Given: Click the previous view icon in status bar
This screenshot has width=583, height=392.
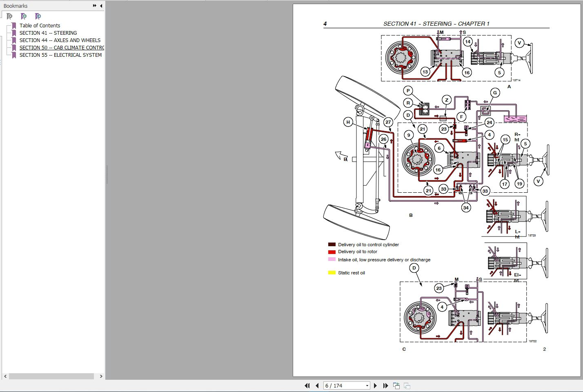Looking at the screenshot, I should pyautogui.click(x=396, y=385).
